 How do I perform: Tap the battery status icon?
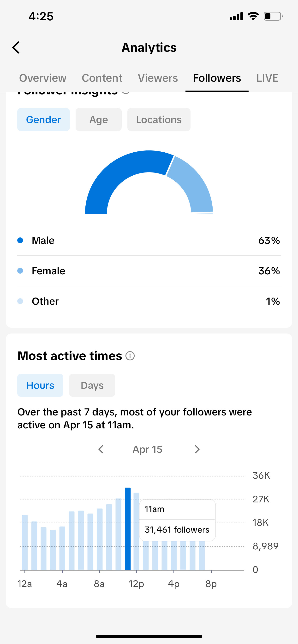(273, 16)
